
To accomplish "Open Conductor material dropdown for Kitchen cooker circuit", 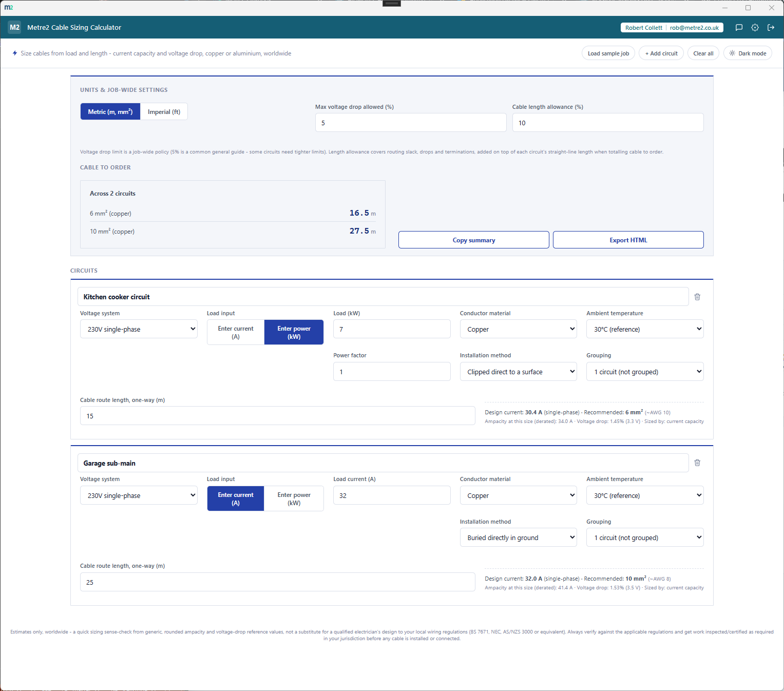I will pyautogui.click(x=518, y=329).
